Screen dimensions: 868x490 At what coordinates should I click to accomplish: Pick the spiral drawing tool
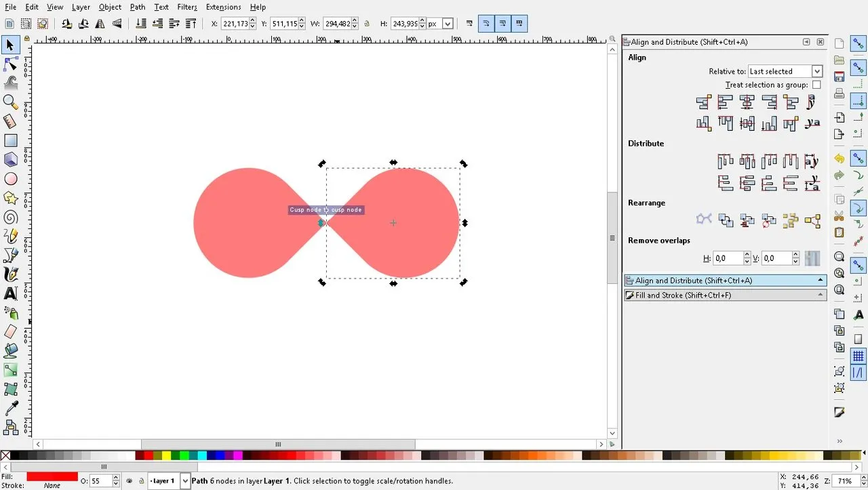pos(11,218)
